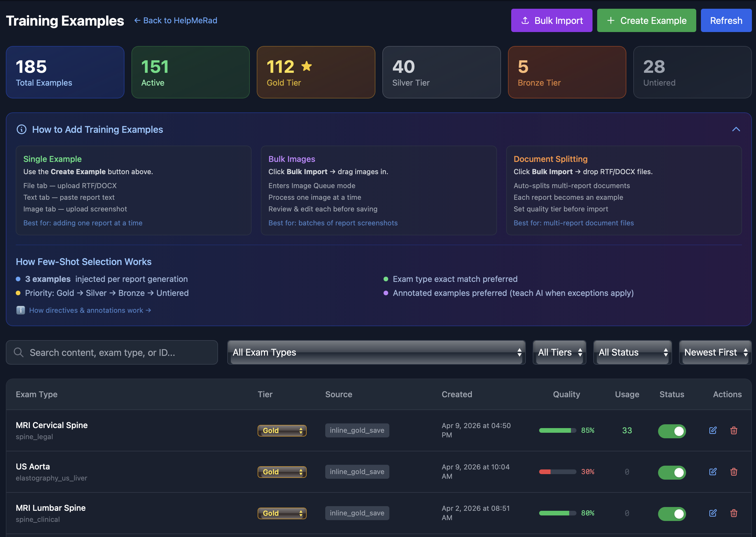Open the All Tiers filter dropdown

click(559, 352)
